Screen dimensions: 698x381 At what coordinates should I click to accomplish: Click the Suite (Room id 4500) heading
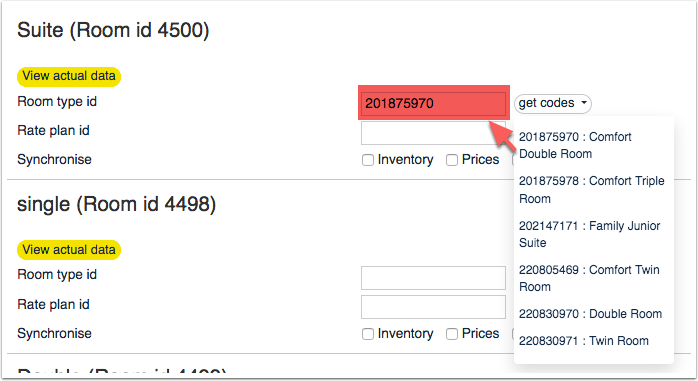(x=113, y=31)
